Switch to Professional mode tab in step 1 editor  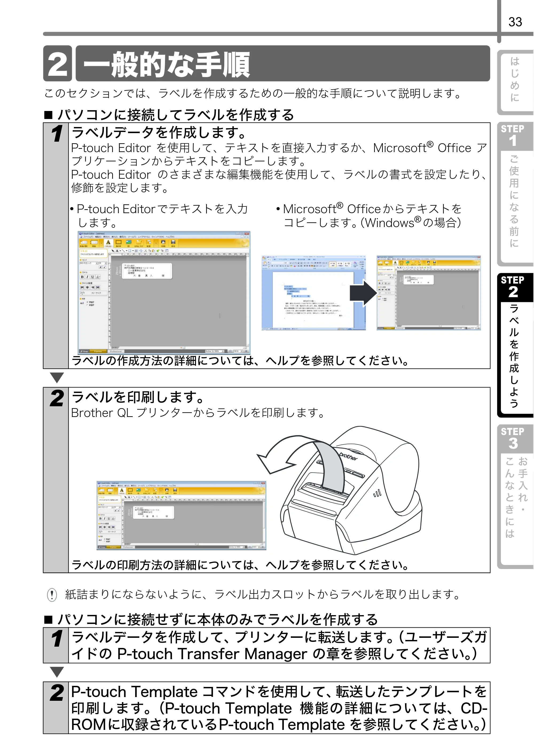(x=116, y=351)
